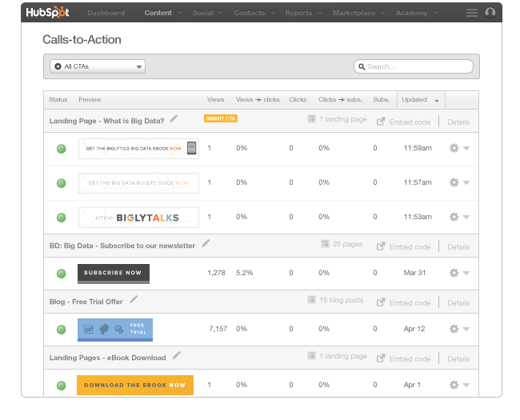Expand options arrow in the Apr 12 row
This screenshot has width=520, height=420.
pyautogui.click(x=466, y=329)
